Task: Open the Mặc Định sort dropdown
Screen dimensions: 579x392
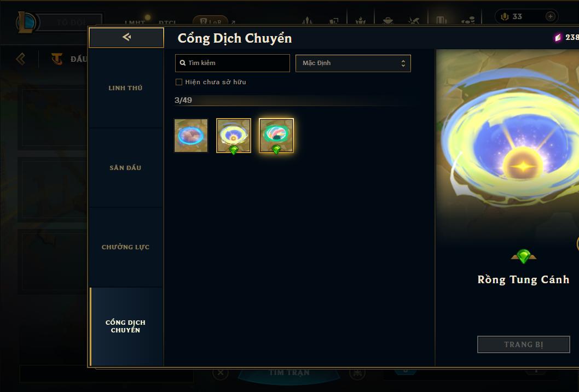Action: click(x=353, y=63)
